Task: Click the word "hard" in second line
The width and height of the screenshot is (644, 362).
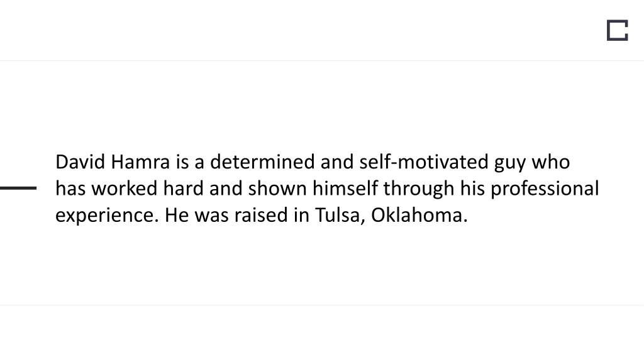Action: (x=183, y=189)
